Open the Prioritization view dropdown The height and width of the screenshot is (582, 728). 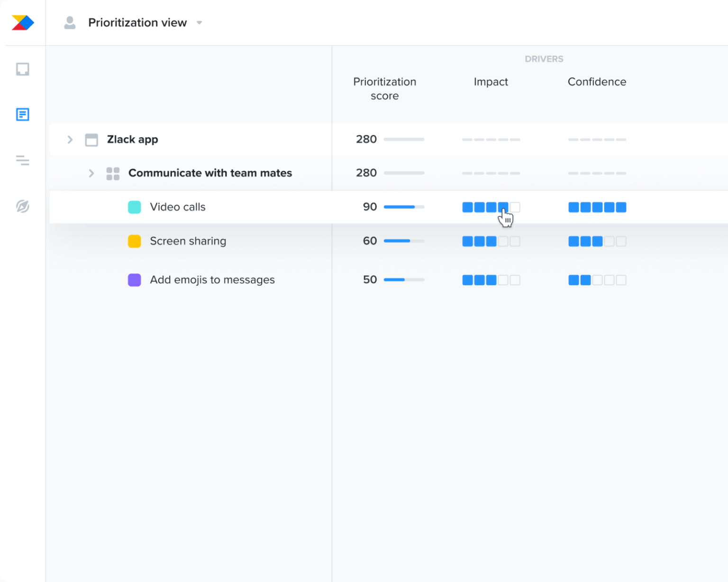pyautogui.click(x=199, y=22)
